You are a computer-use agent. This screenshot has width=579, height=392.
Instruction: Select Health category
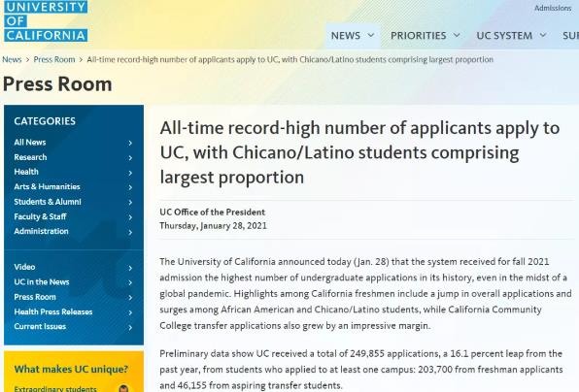(x=26, y=172)
